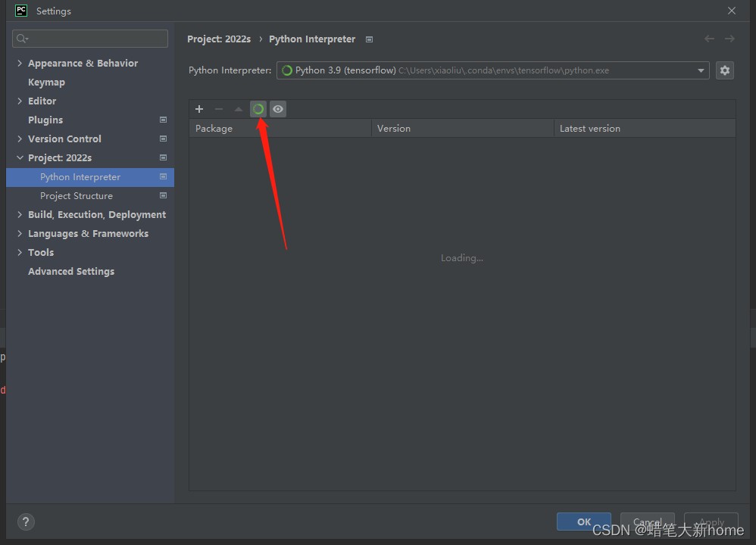The image size is (756, 545).
Task: Toggle the show early releases eye icon
Action: pyautogui.click(x=278, y=109)
